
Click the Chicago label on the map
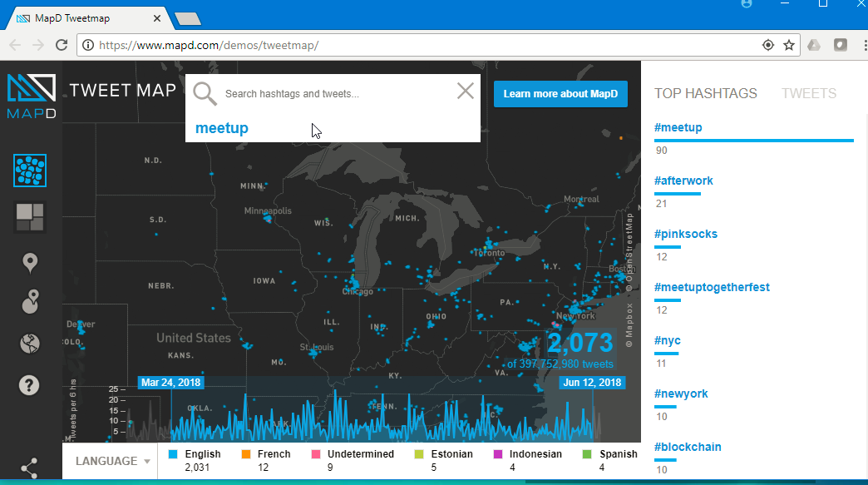(358, 291)
